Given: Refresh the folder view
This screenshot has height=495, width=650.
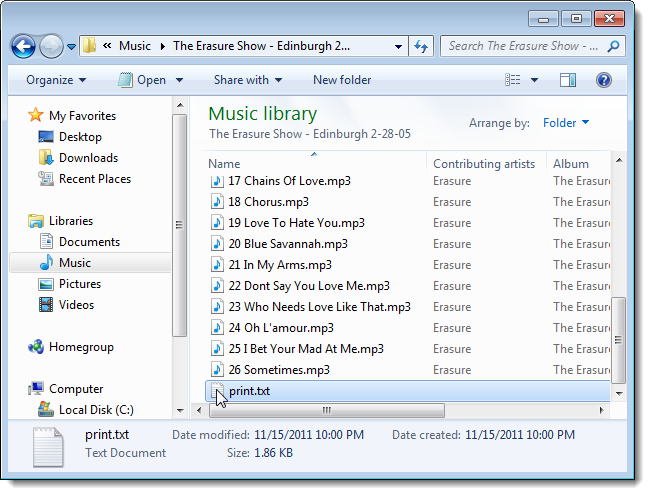Looking at the screenshot, I should click(x=421, y=46).
